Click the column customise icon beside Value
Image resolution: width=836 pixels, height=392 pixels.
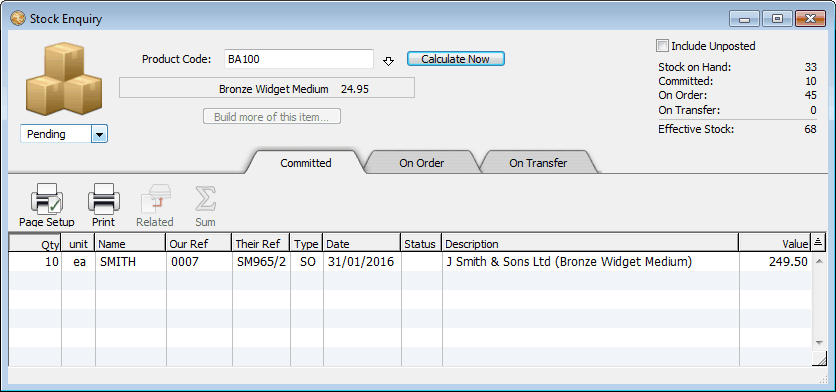(x=818, y=243)
